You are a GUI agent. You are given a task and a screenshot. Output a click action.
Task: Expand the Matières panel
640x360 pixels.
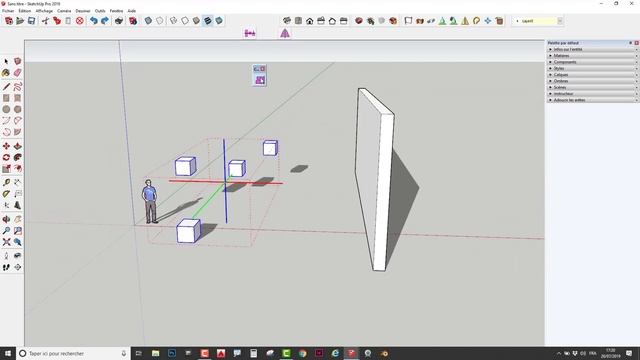593,56
